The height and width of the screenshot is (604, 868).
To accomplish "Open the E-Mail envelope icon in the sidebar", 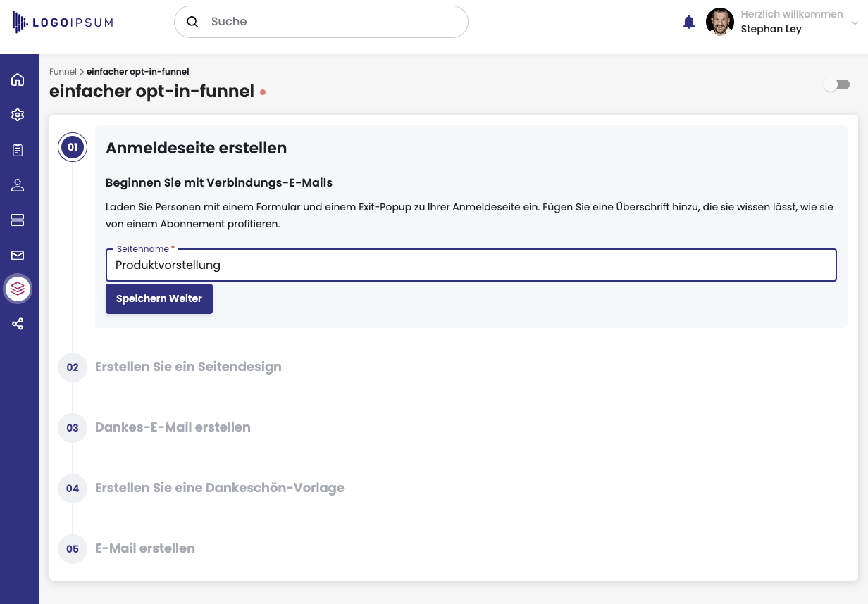I will click(x=18, y=255).
